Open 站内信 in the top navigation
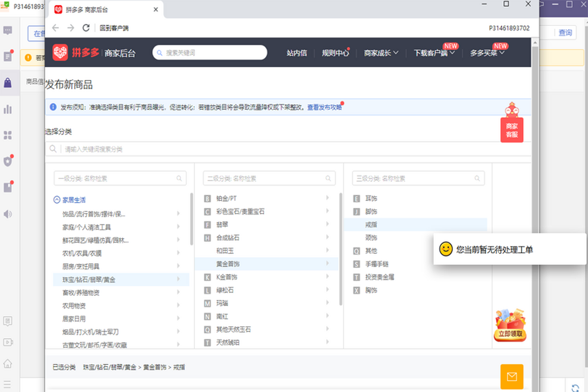 [296, 53]
